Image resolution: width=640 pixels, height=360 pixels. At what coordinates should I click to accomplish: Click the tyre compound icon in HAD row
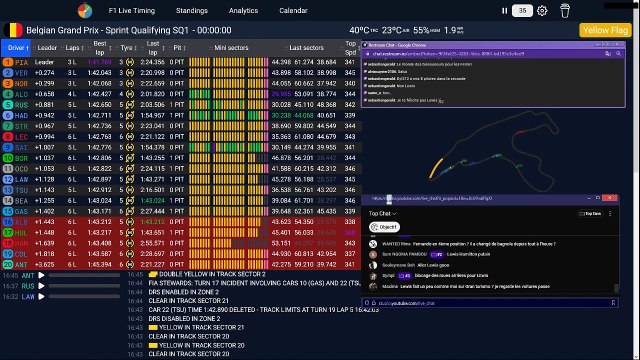coord(130,116)
